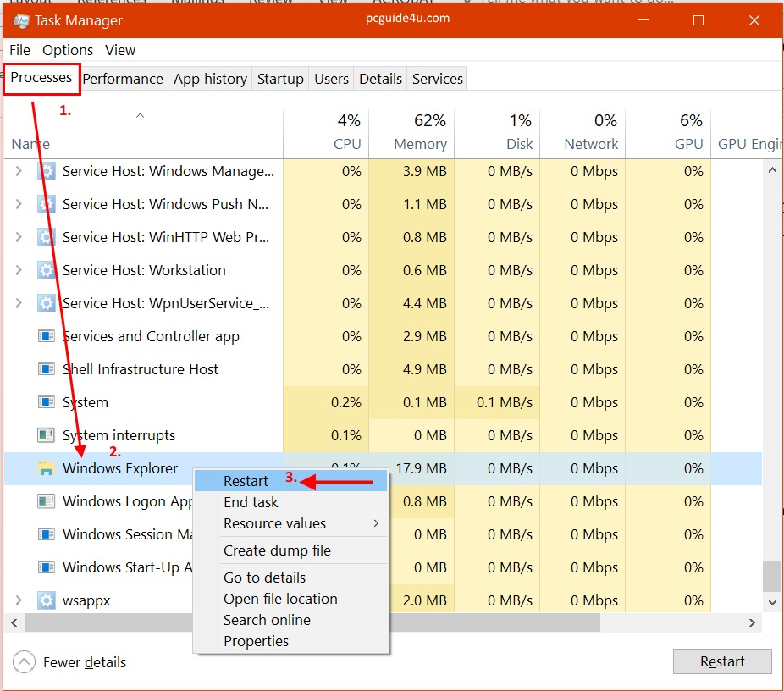Select the Windows Explorer process name
784x691 pixels.
(120, 468)
